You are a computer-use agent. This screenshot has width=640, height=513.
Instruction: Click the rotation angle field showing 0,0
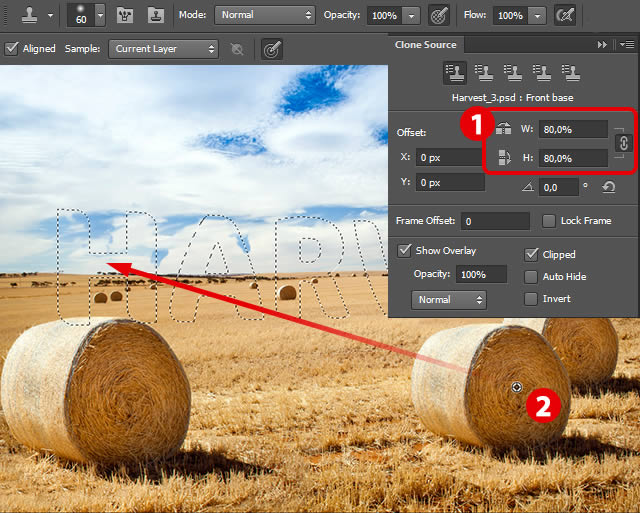pyautogui.click(x=558, y=187)
